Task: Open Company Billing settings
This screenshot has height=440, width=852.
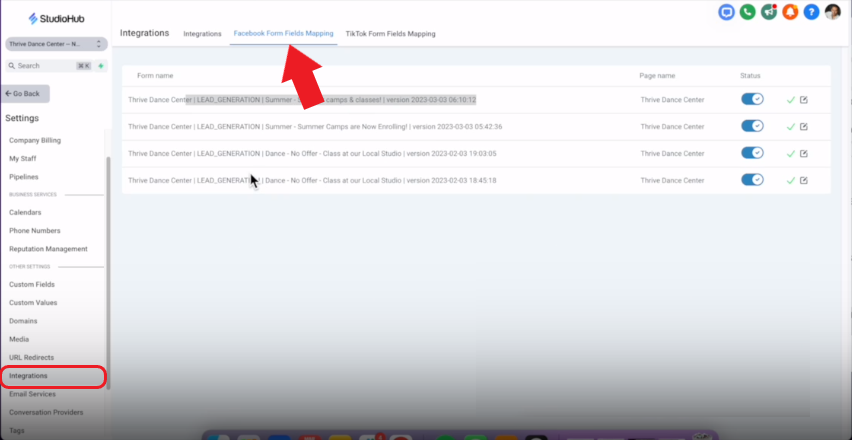Action: (35, 140)
